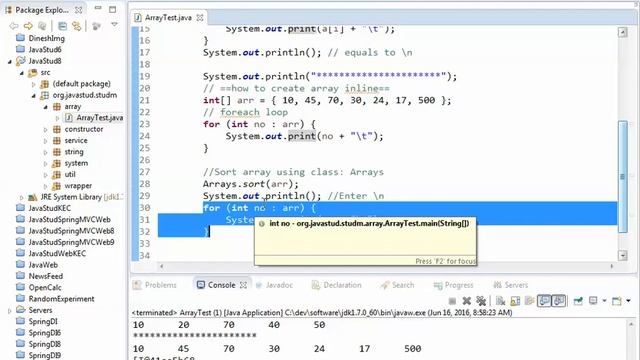Expand the ArrayTest.java file node
Viewport: 640px width, 360px height.
coord(57,118)
